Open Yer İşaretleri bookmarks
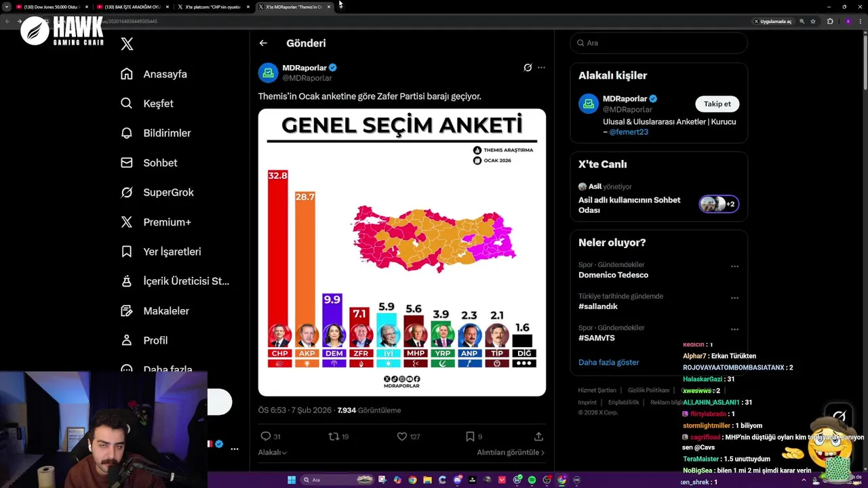 161,251
